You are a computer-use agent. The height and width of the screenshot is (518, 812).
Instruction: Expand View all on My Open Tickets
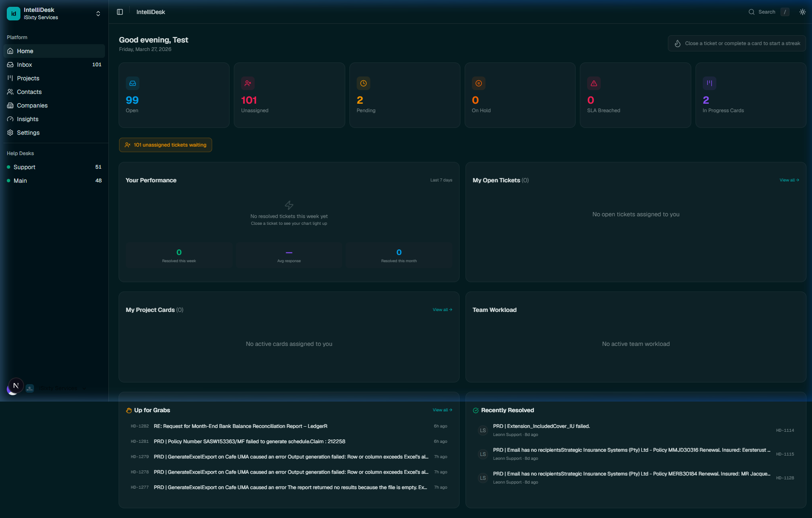789,180
